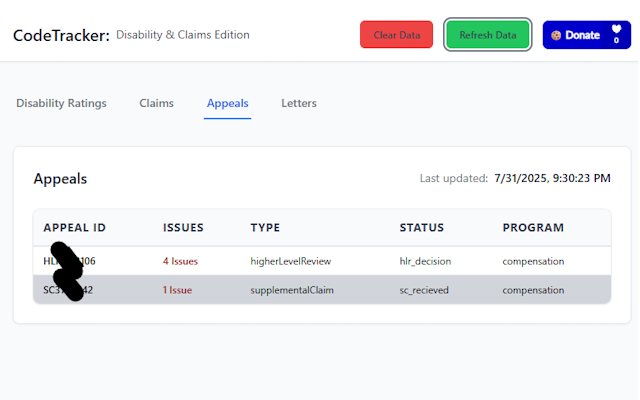The image size is (640, 400).
Task: Select the higherLevelReview type cell
Action: [291, 261]
